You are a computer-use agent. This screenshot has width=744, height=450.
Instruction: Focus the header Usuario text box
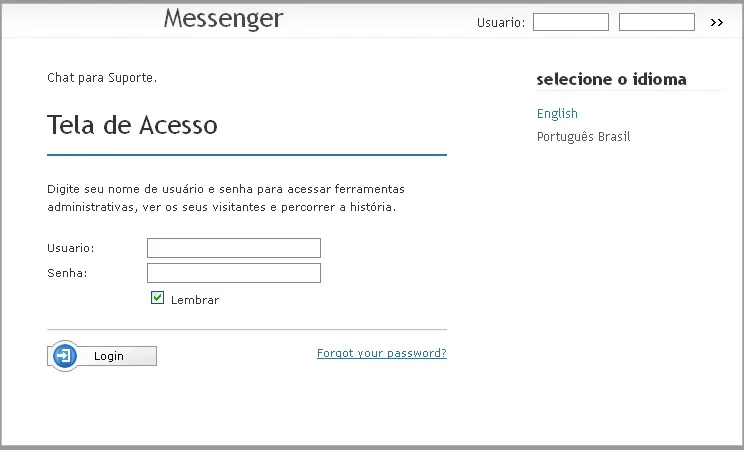coord(571,22)
